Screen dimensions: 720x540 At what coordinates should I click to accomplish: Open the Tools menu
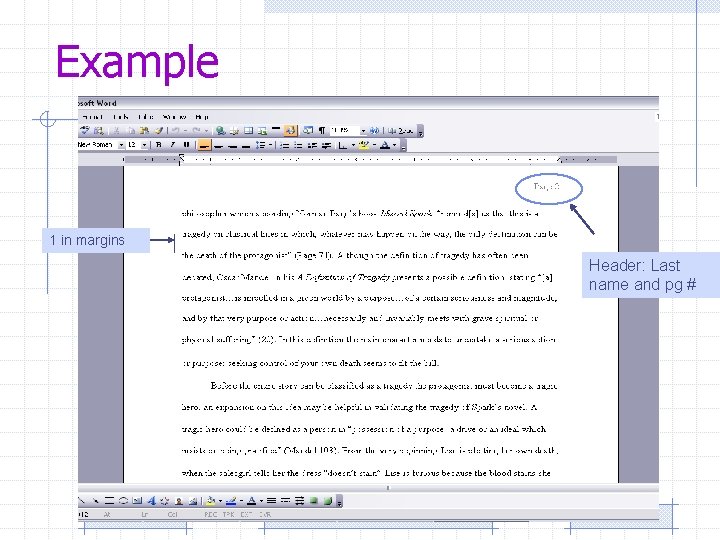click(121, 117)
